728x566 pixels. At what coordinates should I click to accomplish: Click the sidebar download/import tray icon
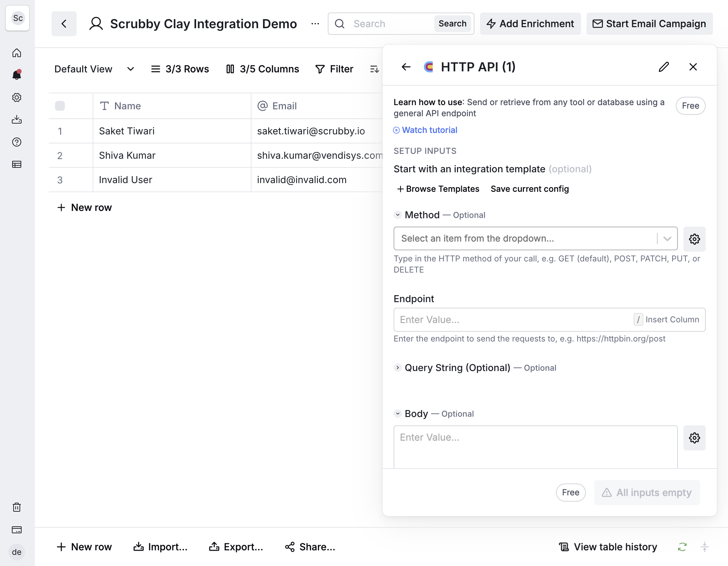(17, 120)
